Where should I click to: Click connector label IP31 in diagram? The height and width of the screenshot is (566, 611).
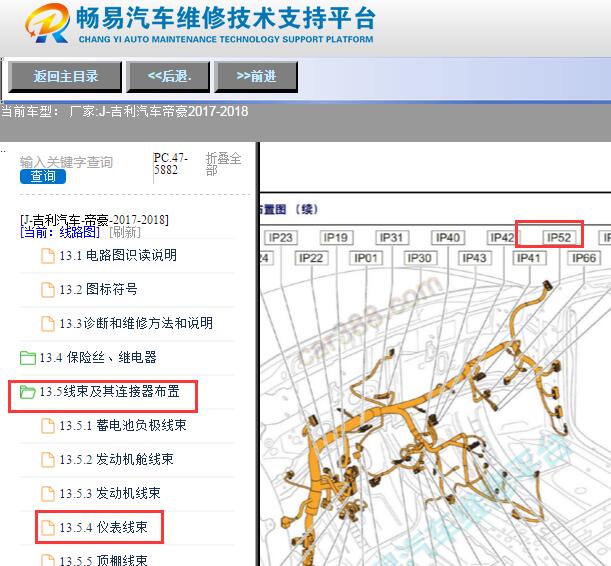point(391,237)
